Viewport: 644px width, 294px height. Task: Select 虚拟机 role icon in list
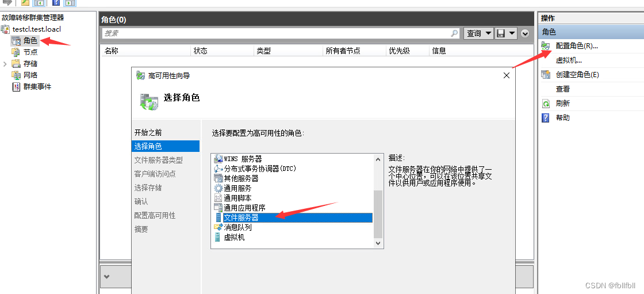point(218,237)
